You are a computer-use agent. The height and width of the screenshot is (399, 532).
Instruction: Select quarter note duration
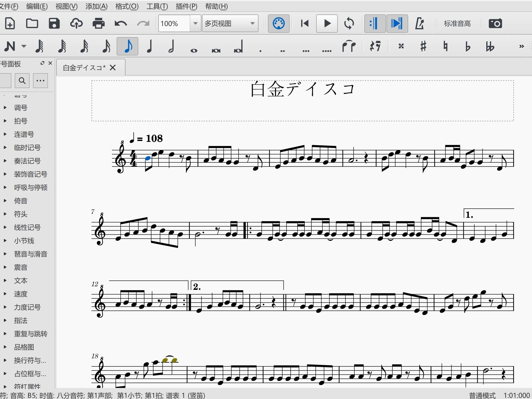tap(150, 46)
